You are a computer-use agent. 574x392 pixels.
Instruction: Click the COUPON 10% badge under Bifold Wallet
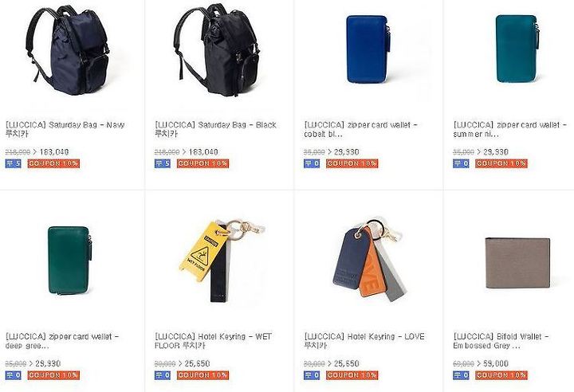[x=501, y=375]
